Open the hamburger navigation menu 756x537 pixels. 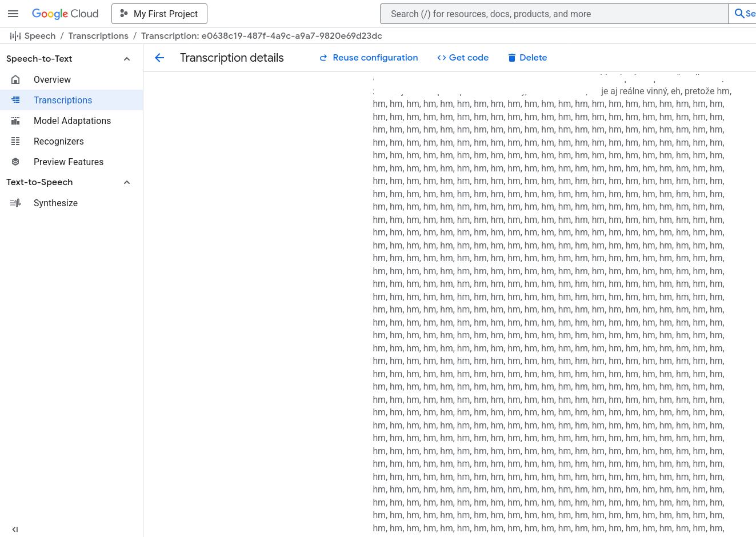click(13, 14)
